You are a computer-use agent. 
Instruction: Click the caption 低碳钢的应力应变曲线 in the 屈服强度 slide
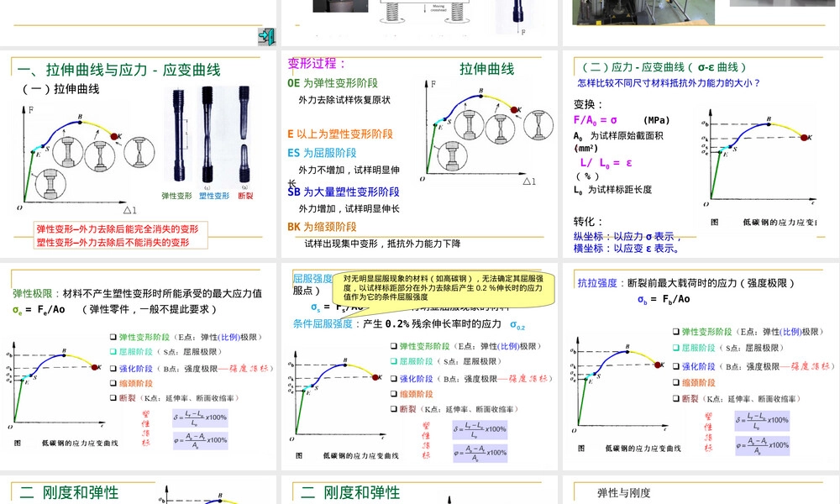pyautogui.click(x=360, y=456)
